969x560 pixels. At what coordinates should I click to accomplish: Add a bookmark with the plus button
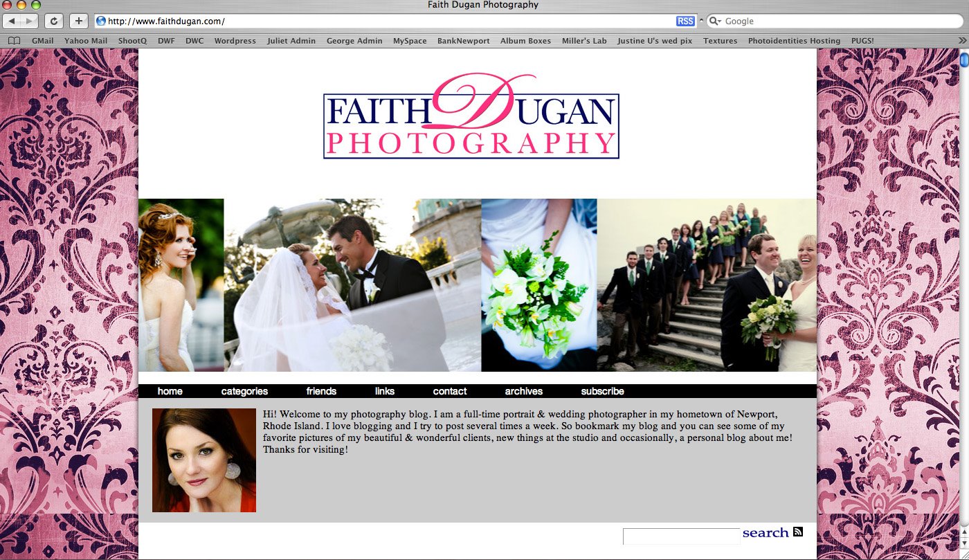tap(79, 21)
